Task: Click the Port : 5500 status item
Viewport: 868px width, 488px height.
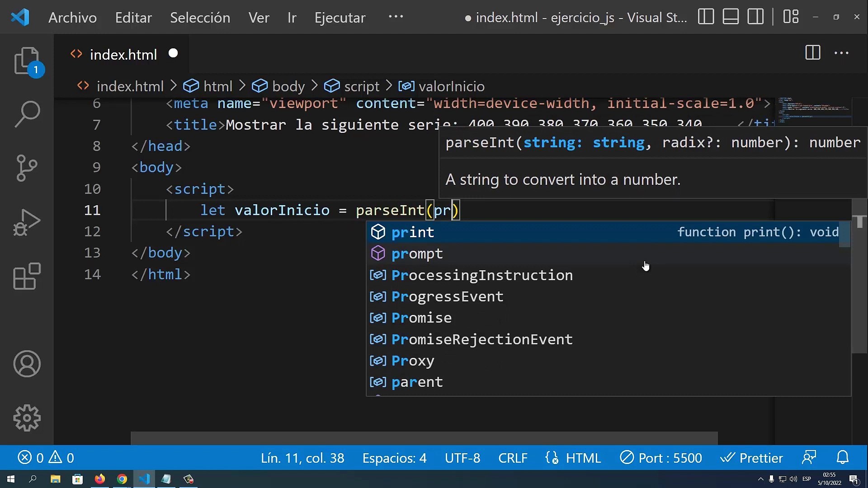Action: click(661, 458)
